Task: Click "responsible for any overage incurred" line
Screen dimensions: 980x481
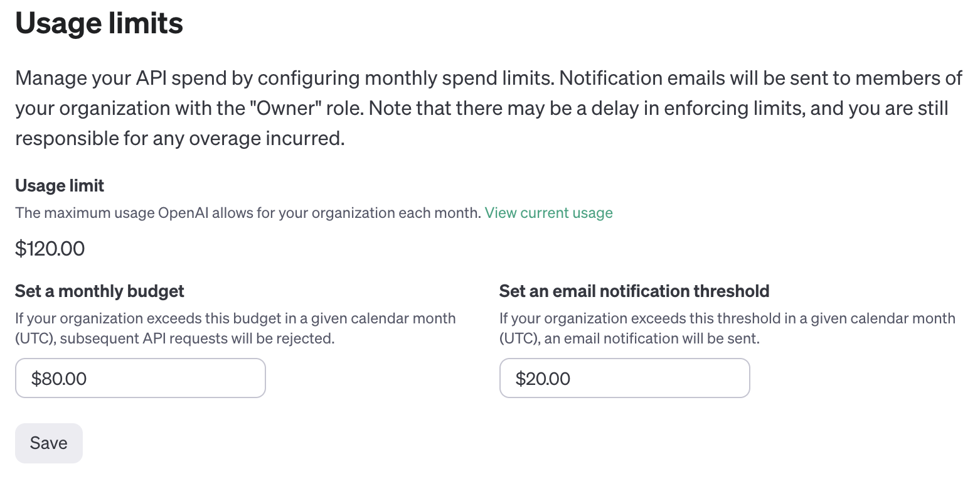Action: click(x=179, y=138)
